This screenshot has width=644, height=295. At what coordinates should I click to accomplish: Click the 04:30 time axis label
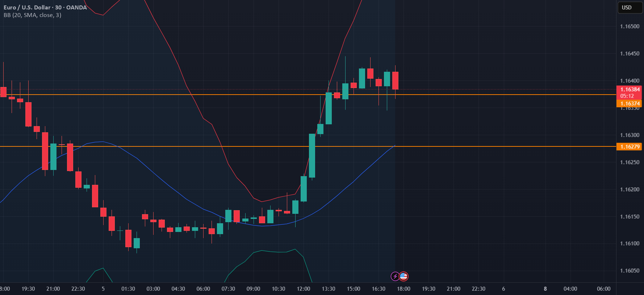(x=178, y=289)
